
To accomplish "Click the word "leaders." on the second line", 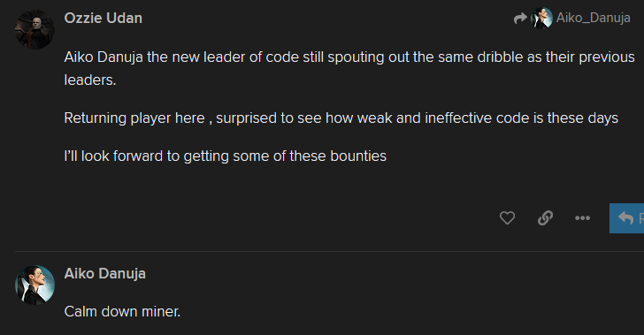I will point(90,80).
